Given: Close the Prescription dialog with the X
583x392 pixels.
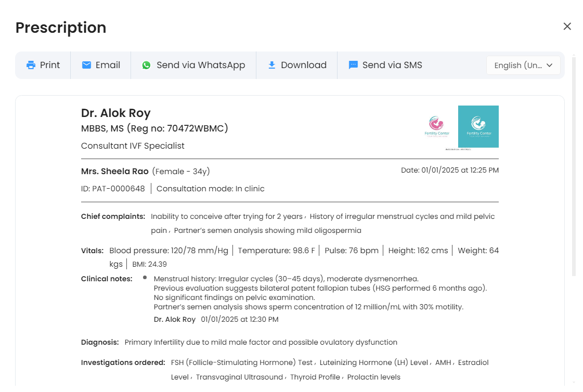Looking at the screenshot, I should [x=567, y=27].
